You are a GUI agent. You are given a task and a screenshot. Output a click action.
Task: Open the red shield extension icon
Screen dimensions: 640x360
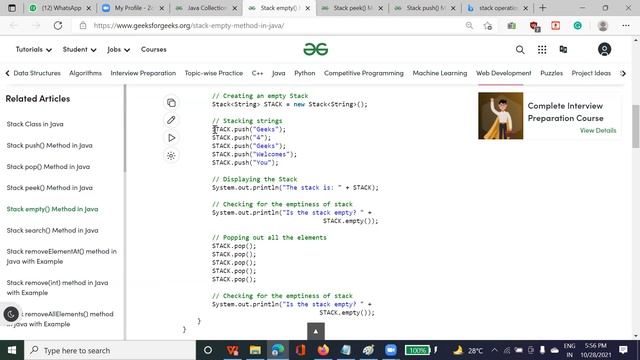(x=534, y=26)
